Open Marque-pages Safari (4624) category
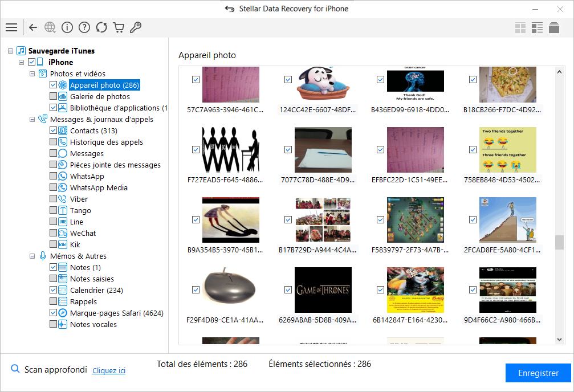The height and width of the screenshot is (392, 574). pos(117,313)
